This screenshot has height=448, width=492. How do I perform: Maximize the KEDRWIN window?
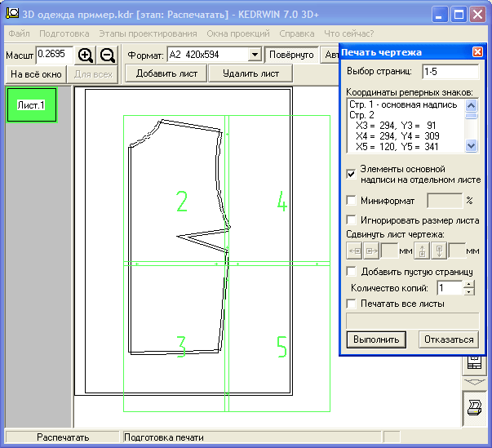coord(459,15)
